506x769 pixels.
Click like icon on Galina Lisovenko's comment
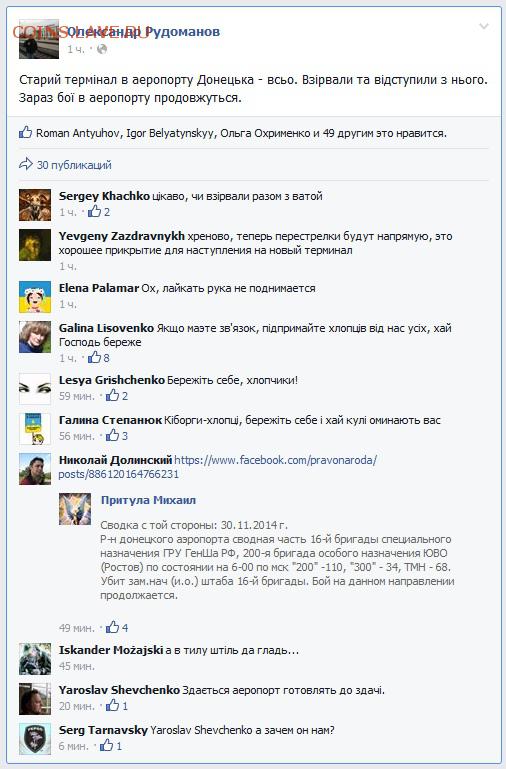coord(95,358)
